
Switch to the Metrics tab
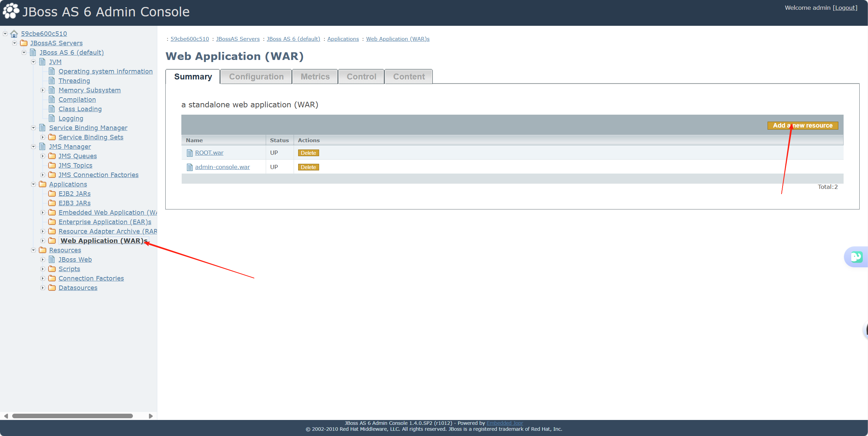pos(315,77)
